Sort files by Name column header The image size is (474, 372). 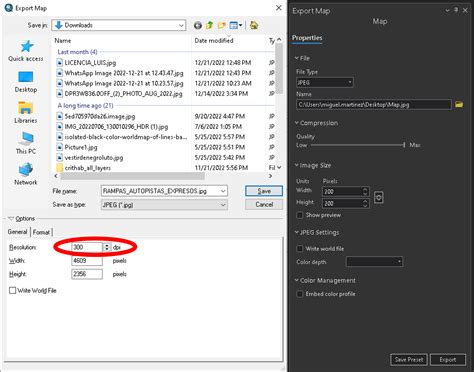(x=63, y=40)
